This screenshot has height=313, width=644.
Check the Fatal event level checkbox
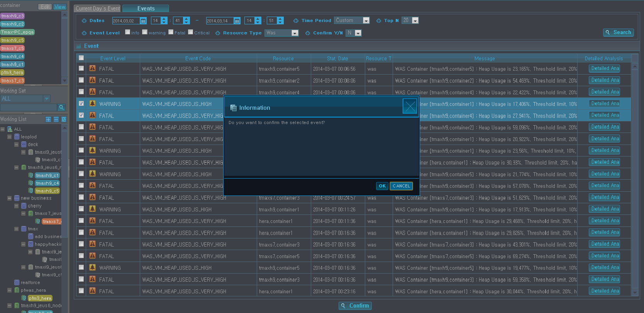[171, 32]
